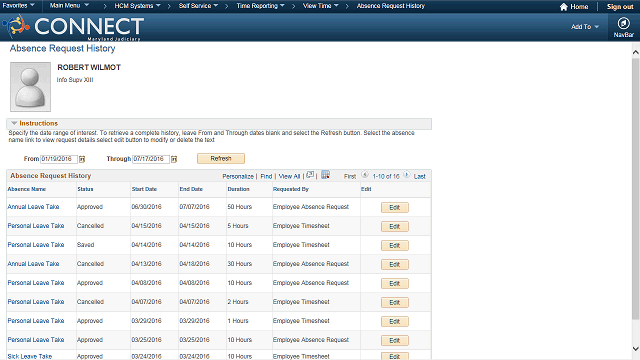Select the '50 Hours' duration cell
The image size is (640, 360).
[240, 207]
